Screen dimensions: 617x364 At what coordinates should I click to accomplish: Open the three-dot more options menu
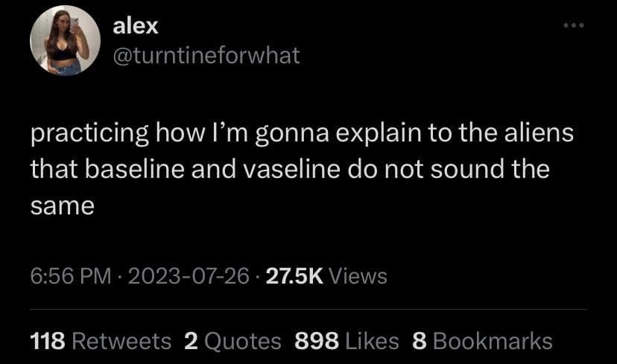coord(575,27)
